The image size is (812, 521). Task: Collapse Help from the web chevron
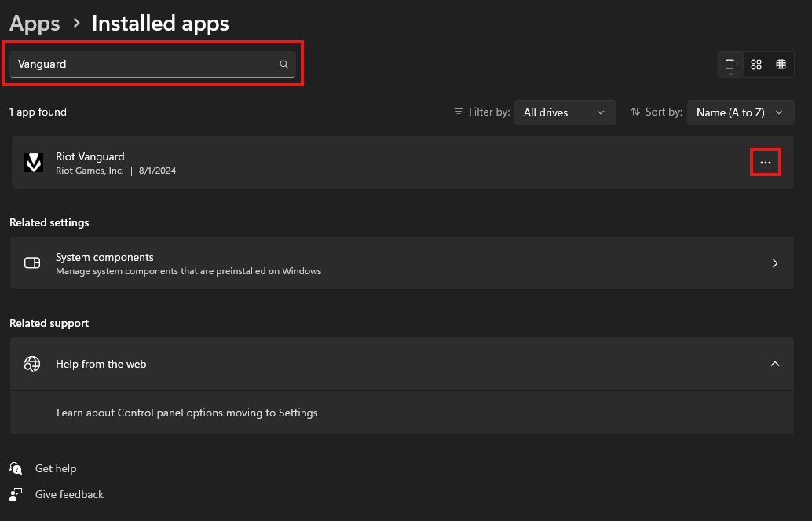click(774, 364)
